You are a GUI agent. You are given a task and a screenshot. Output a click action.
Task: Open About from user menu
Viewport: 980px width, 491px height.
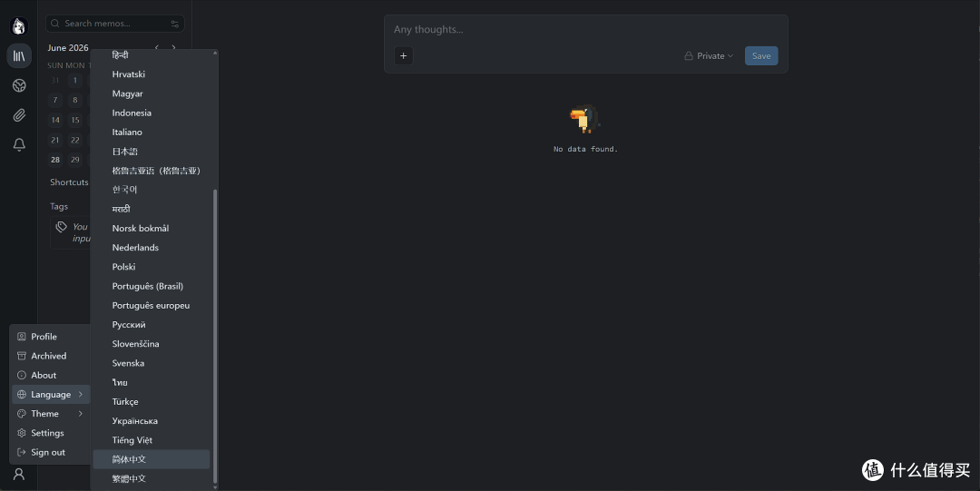51,376
